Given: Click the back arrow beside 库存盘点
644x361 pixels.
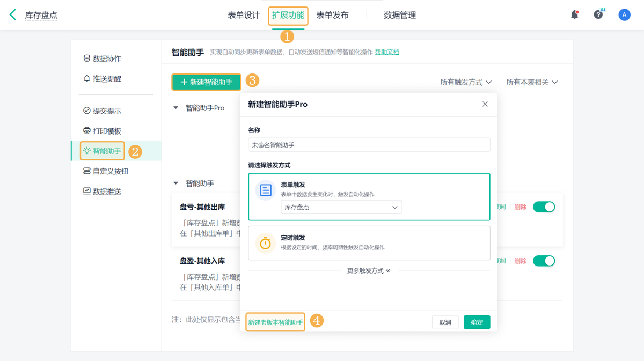Looking at the screenshot, I should pos(13,15).
